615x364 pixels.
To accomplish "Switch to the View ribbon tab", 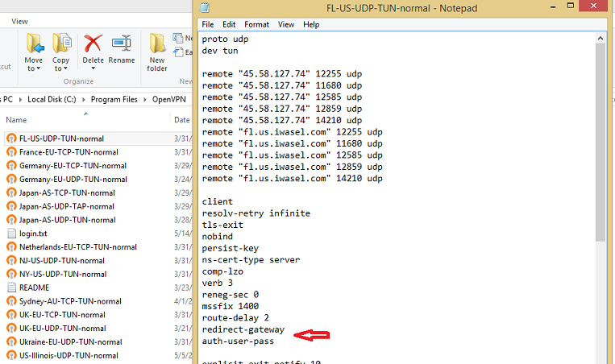I will pos(20,21).
